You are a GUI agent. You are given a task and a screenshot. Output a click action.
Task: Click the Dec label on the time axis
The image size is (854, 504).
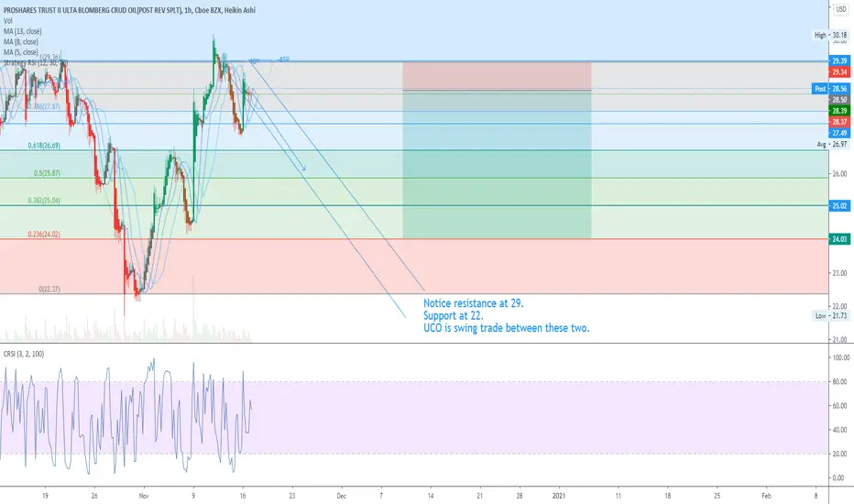[x=342, y=496]
